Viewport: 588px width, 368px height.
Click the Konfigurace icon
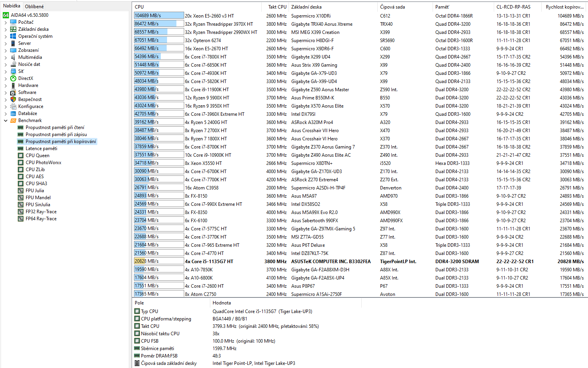click(x=13, y=106)
